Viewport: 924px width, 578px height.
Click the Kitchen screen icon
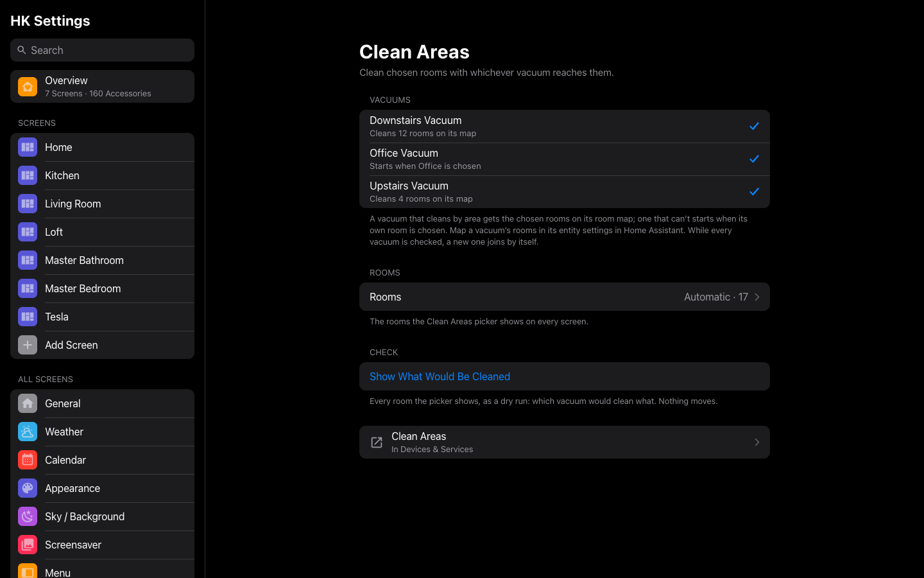tap(28, 175)
